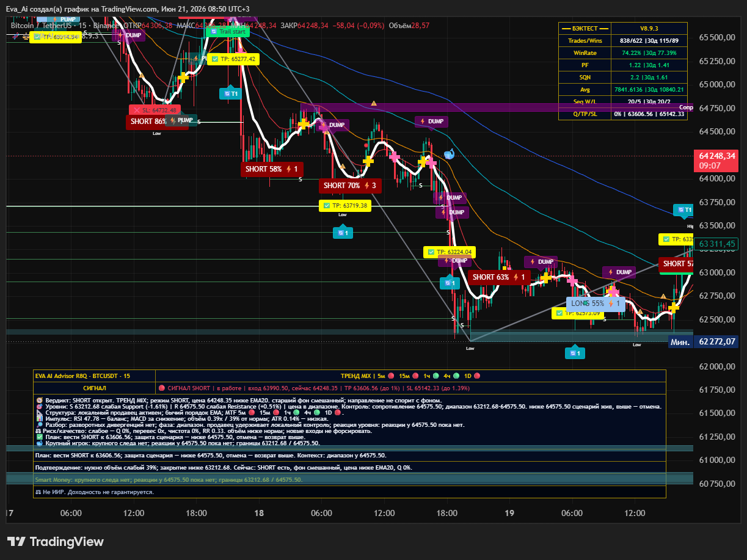Click the date label 19 on time axis
This screenshot has width=747, height=560.
509,513
